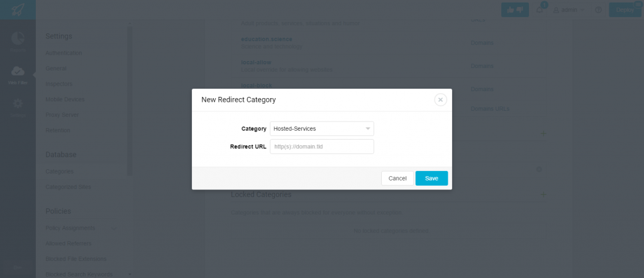This screenshot has width=644, height=278.
Task: Expand the Policy Assignments chevron
Action: point(114,228)
